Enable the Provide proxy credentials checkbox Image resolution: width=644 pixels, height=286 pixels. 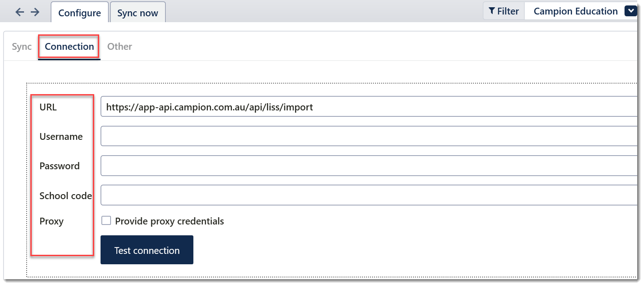coord(106,221)
